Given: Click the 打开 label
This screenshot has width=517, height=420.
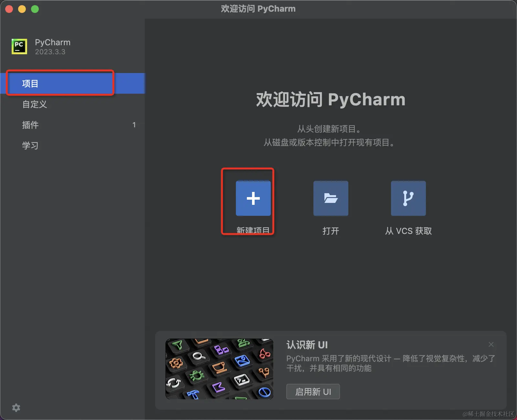Looking at the screenshot, I should click(331, 231).
